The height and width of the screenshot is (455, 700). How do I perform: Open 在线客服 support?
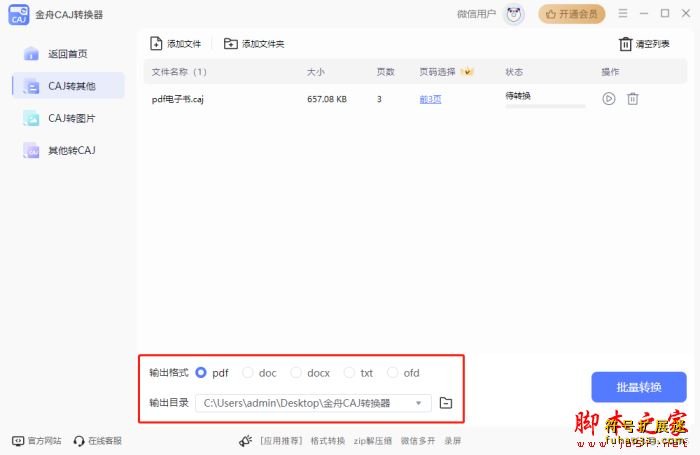[98, 441]
